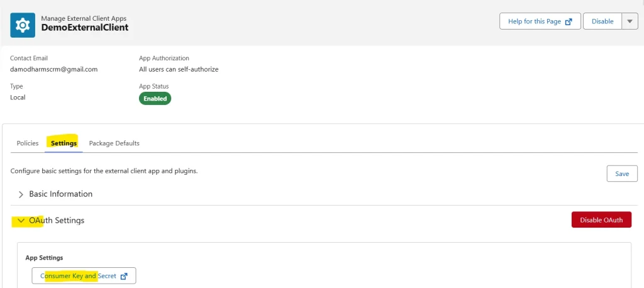Click the Disable button in header

pyautogui.click(x=602, y=21)
